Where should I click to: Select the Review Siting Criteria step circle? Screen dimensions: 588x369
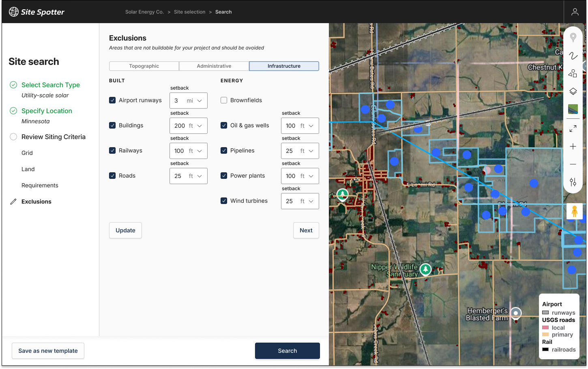[13, 137]
